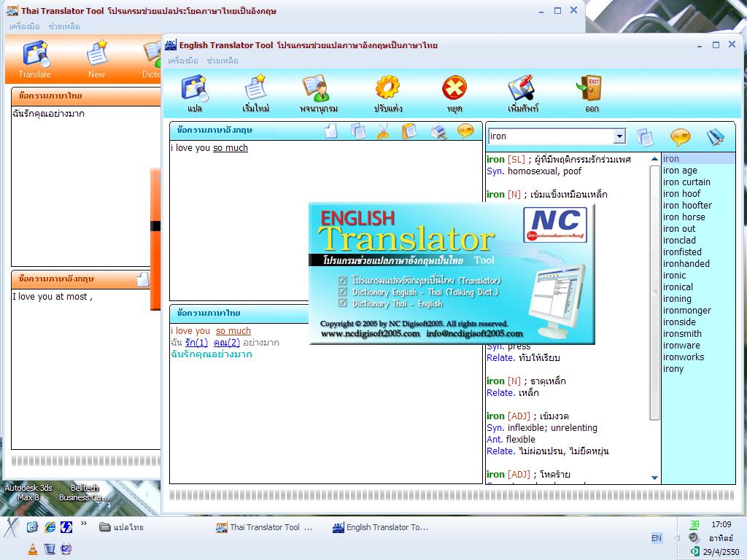Viewport: 747px width, 560px height.
Task: Open เครื่องมือ menu in Thai Translator Tool
Action: tap(25, 26)
